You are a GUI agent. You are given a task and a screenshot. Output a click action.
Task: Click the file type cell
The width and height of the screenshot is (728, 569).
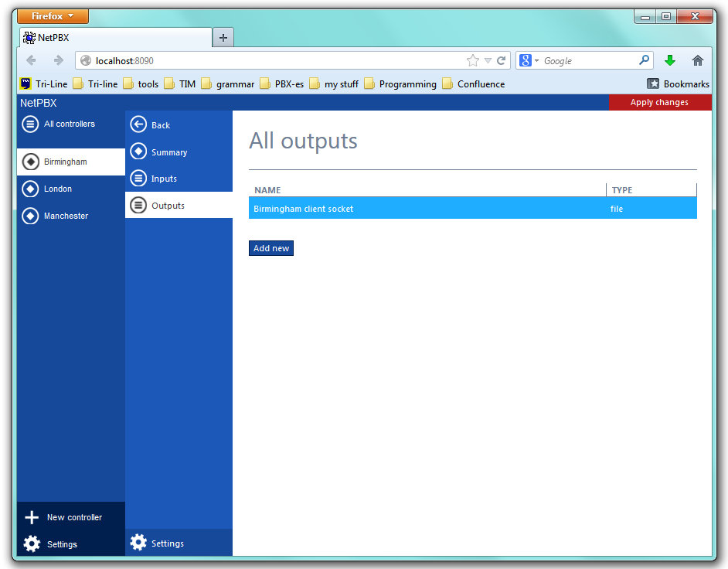pyautogui.click(x=617, y=209)
